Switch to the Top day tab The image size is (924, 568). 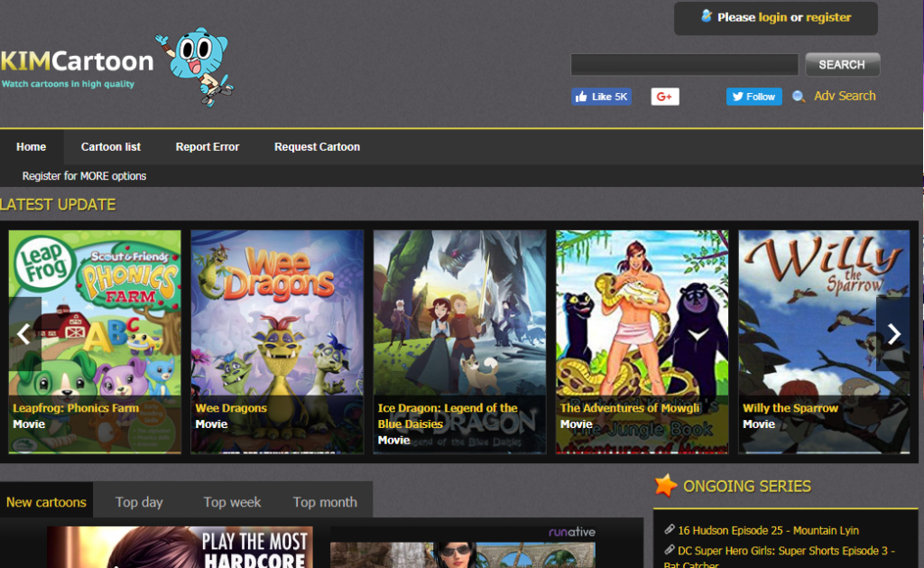[139, 500]
